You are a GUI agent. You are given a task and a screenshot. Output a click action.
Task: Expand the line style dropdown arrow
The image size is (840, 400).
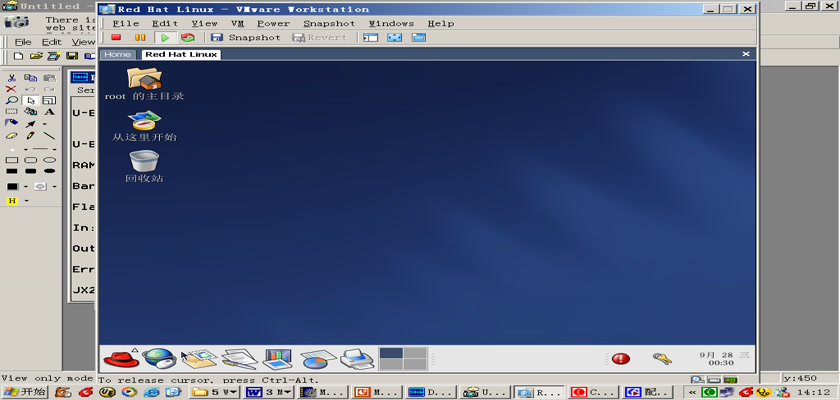click(x=55, y=149)
